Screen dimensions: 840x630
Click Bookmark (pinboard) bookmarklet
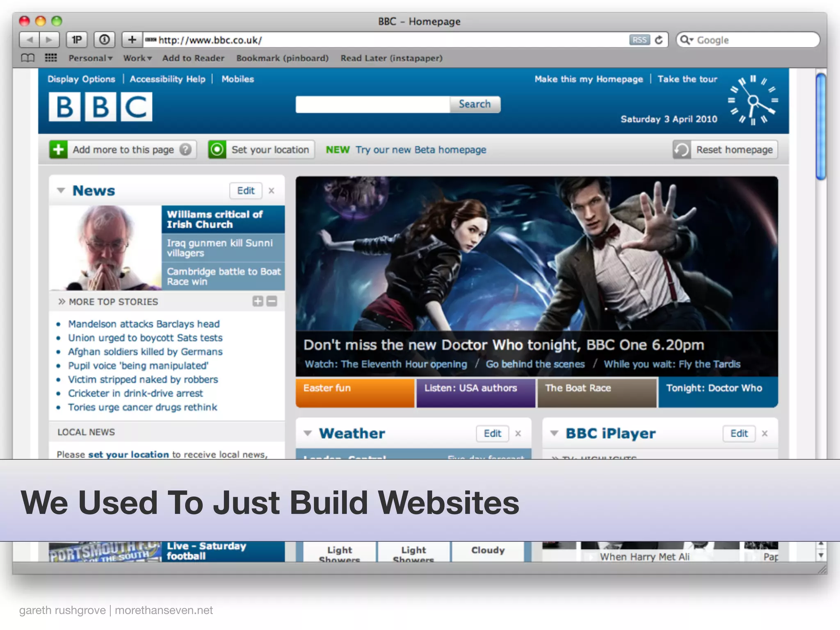pyautogui.click(x=282, y=58)
